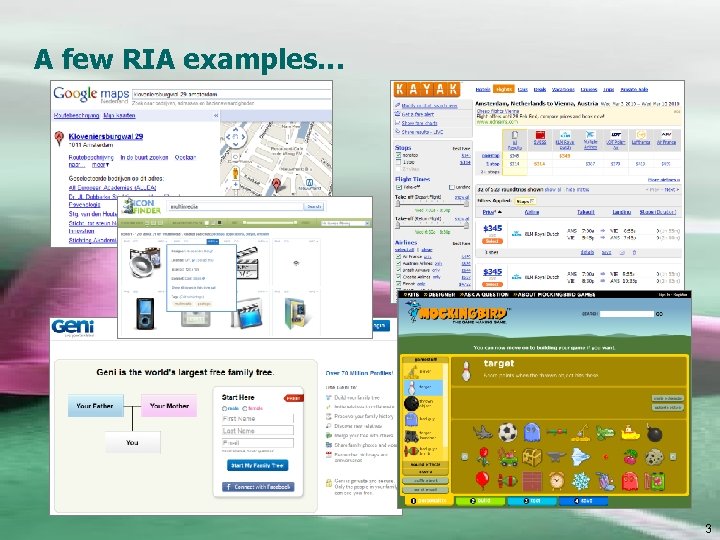Click the Your Father box in the Geni tree
The width and height of the screenshot is (720, 540).
(96, 406)
